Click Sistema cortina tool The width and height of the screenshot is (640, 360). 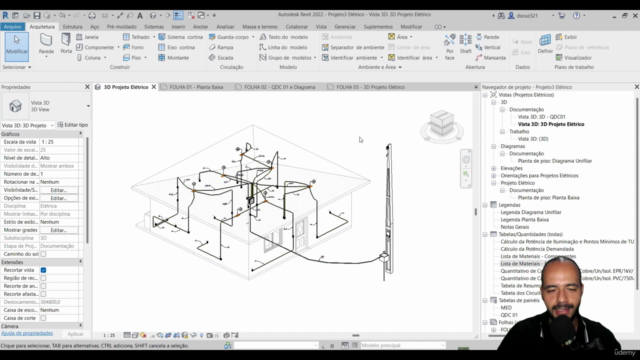pyautogui.click(x=180, y=37)
